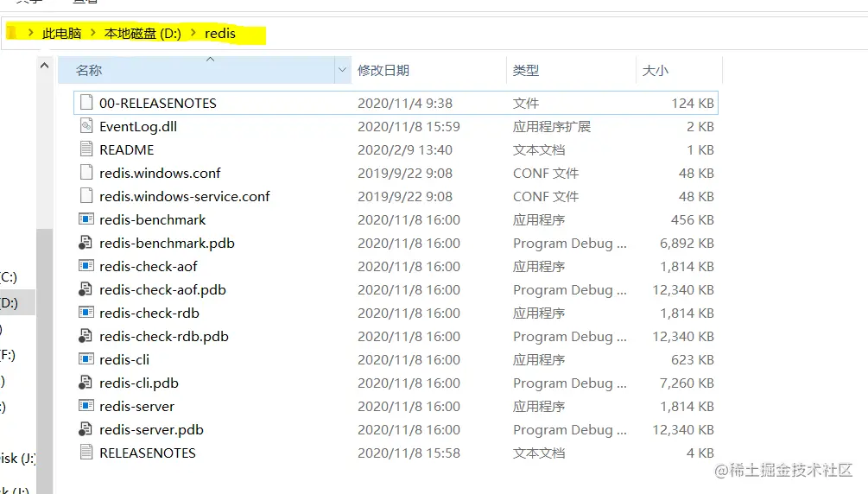Click the redis-cli.pdb file icon
868x494 pixels.
tap(86, 382)
